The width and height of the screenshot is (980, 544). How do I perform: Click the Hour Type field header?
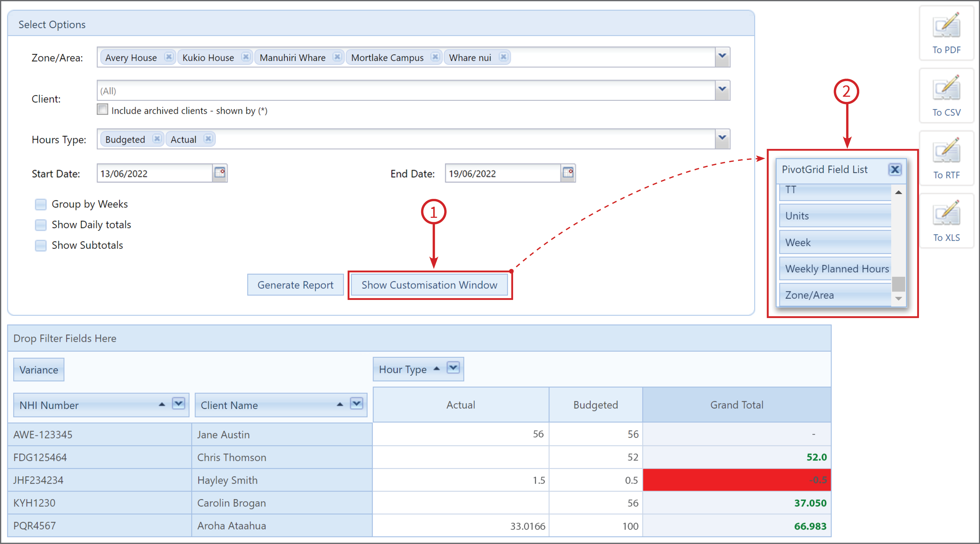(x=418, y=369)
